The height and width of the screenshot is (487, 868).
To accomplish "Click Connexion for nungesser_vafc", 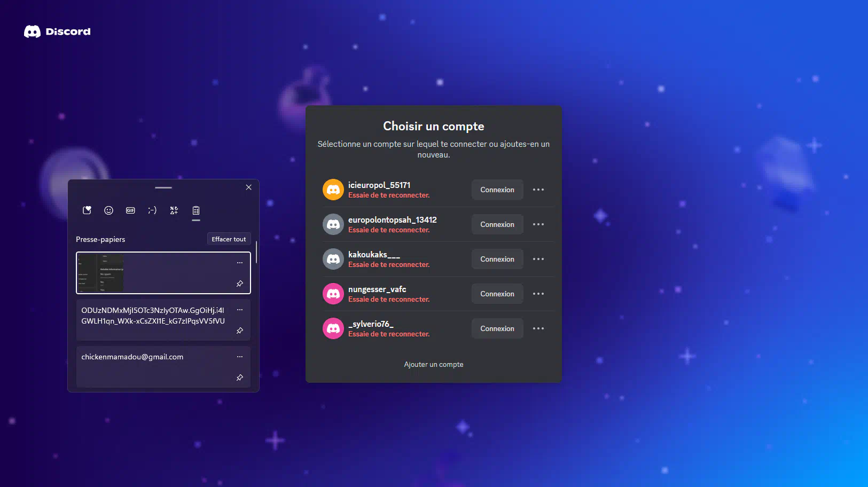I will pyautogui.click(x=497, y=294).
